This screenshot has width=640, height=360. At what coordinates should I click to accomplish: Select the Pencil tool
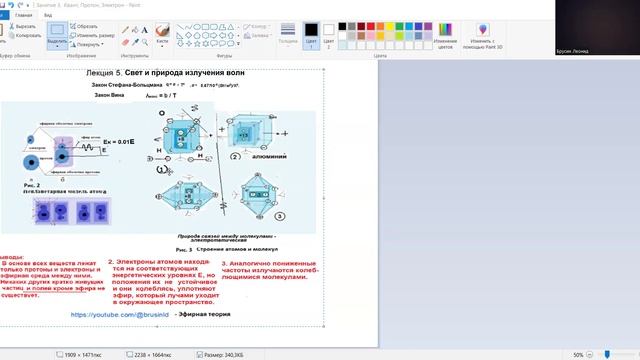[125, 30]
